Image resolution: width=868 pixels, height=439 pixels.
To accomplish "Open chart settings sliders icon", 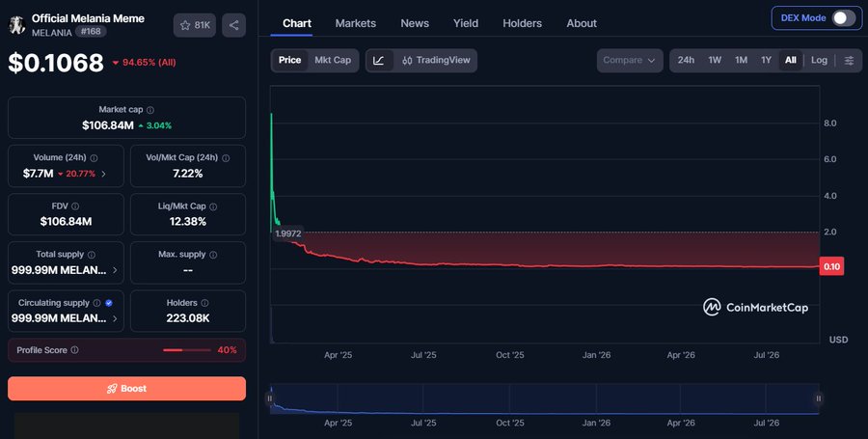I will (x=849, y=61).
